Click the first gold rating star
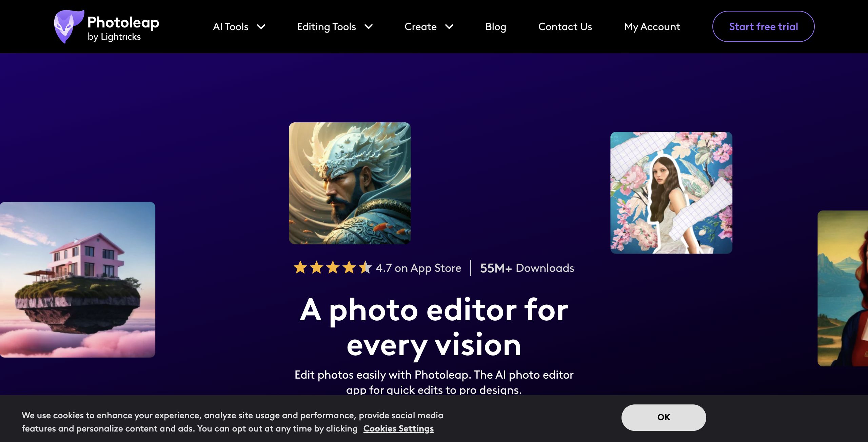Image resolution: width=868 pixels, height=442 pixels. (300, 267)
